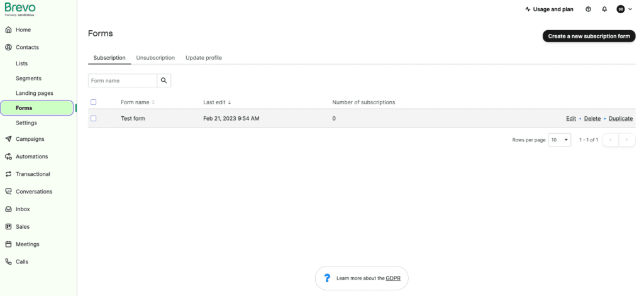Open the help question mark icon
The image size is (644, 296).
click(x=588, y=9)
